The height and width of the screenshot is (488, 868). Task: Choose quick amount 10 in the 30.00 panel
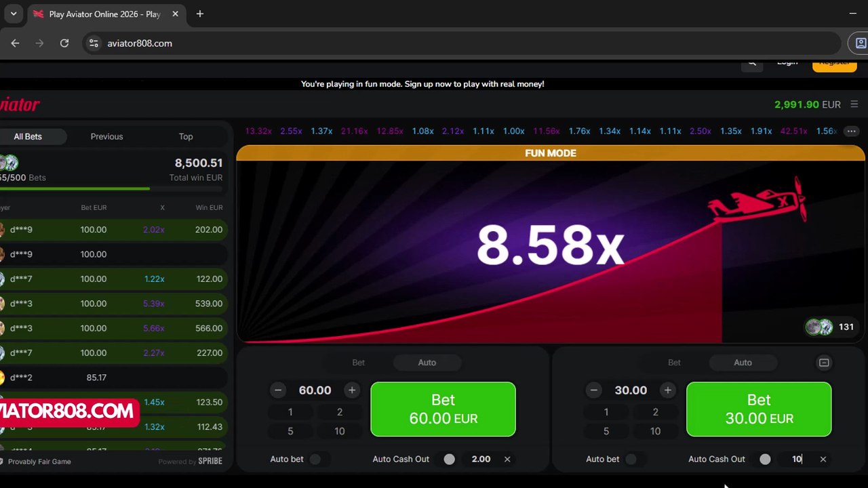click(655, 431)
